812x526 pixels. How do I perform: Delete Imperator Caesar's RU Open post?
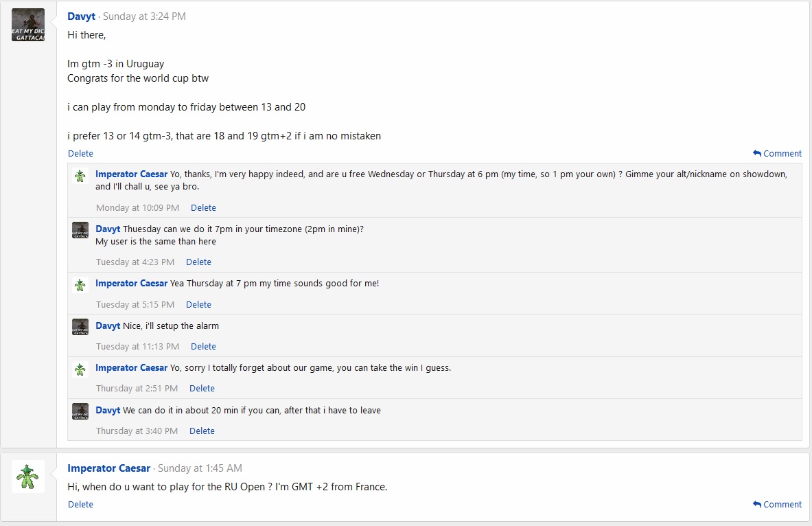(x=80, y=505)
